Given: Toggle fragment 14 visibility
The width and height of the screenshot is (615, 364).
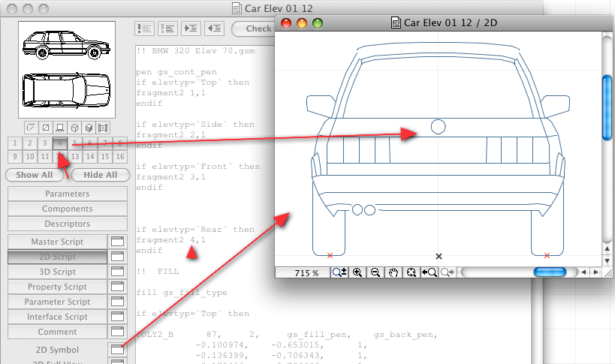Looking at the screenshot, I should coord(90,157).
